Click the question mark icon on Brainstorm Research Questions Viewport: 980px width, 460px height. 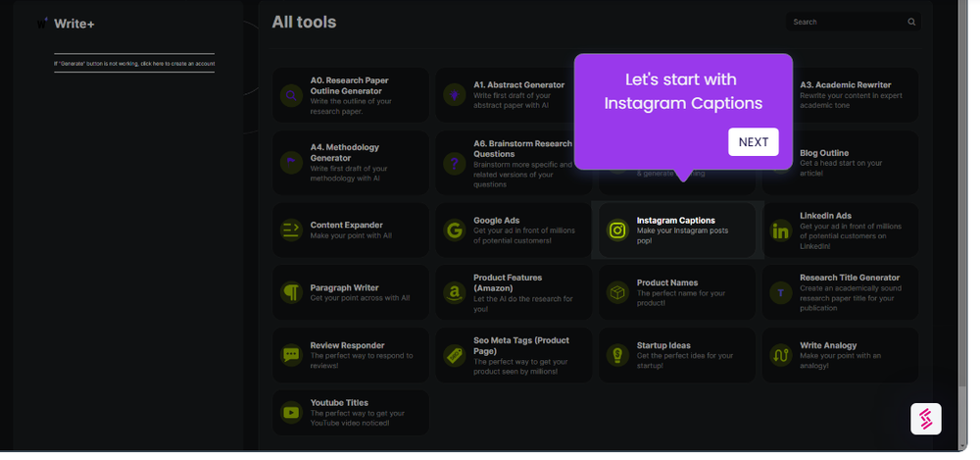(x=455, y=164)
